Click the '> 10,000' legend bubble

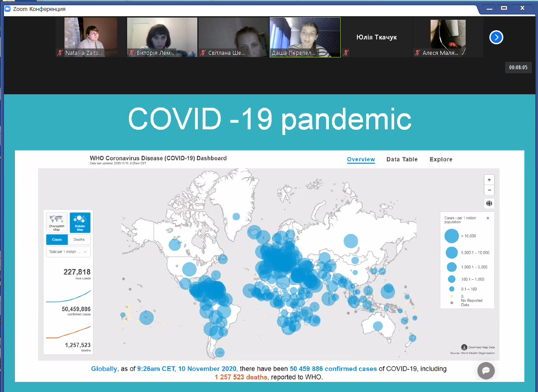pos(452,236)
